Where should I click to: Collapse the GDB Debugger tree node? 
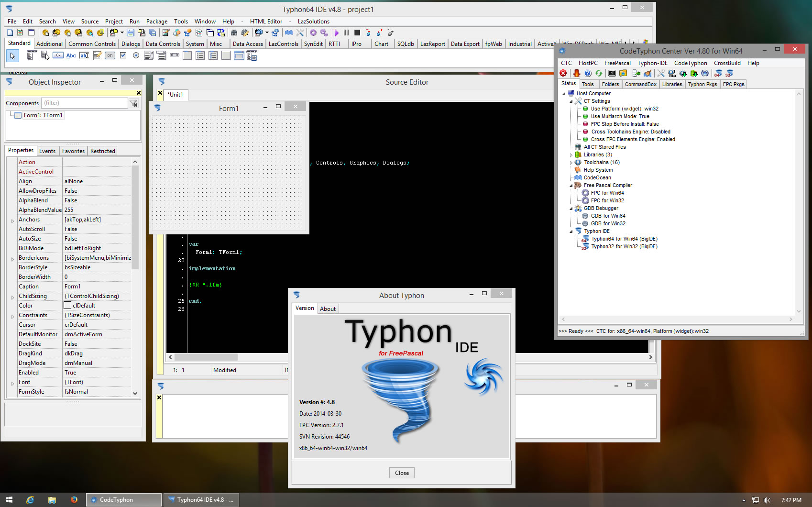(x=571, y=209)
